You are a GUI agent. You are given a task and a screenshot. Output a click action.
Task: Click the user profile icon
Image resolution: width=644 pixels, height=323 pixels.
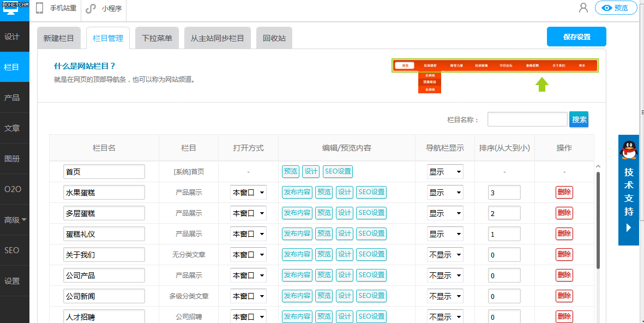[583, 8]
